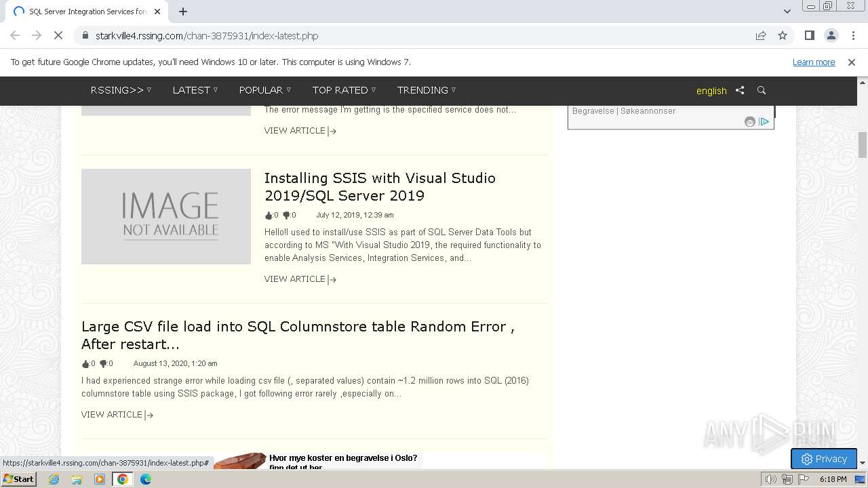Open the Windows Start menu
The image size is (868, 488).
[18, 479]
